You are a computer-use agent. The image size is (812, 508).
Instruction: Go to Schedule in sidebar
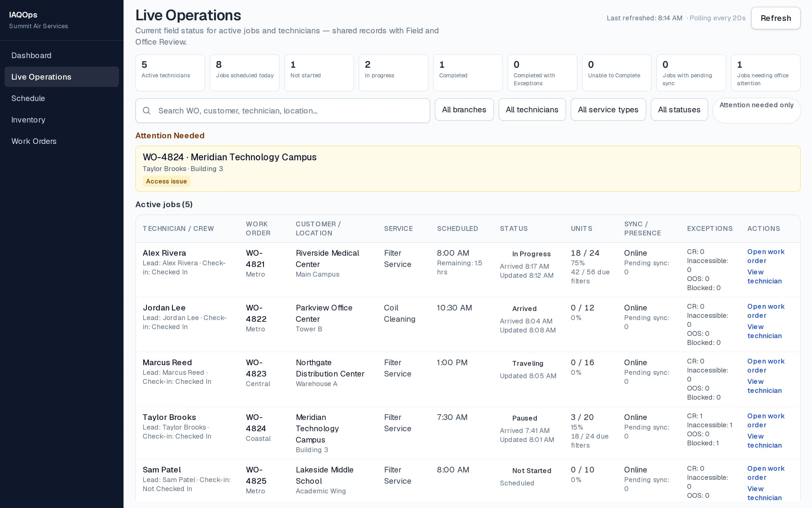coord(62,98)
